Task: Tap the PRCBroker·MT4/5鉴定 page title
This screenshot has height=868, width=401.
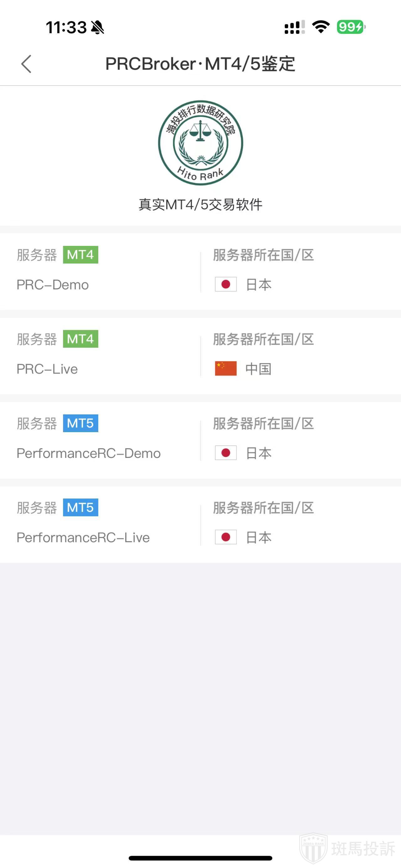Action: coord(200,64)
